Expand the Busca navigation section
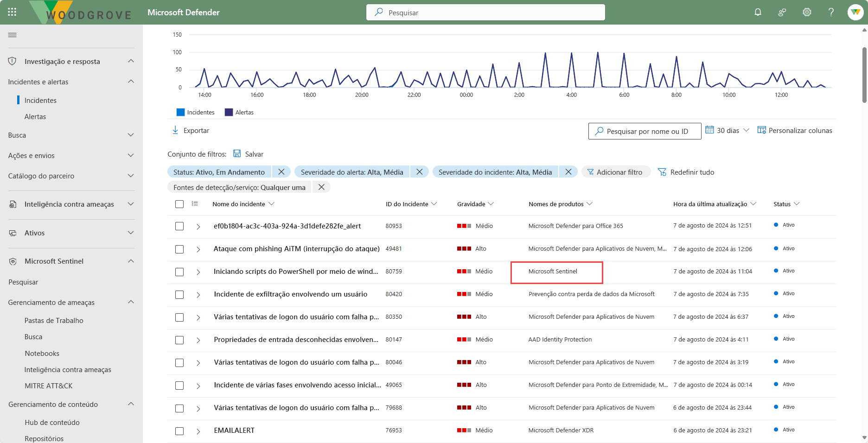Screen dimensions: 868x443 tap(131, 135)
